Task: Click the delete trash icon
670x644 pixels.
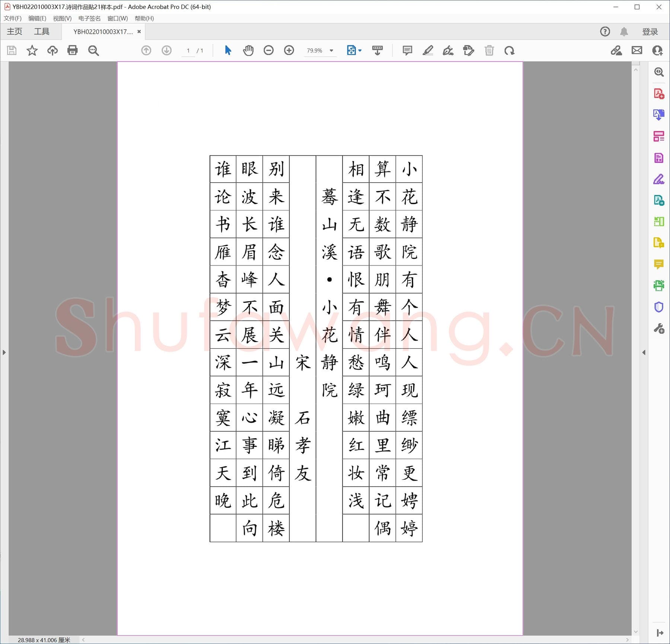Action: click(x=489, y=50)
